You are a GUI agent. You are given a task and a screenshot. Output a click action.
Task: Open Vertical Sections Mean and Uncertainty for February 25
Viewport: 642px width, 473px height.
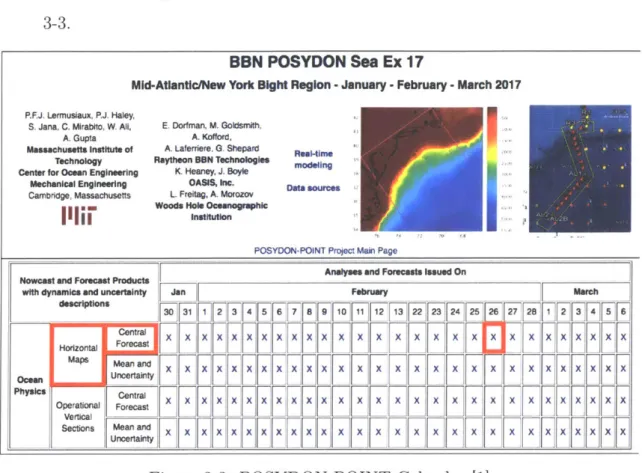click(x=474, y=432)
